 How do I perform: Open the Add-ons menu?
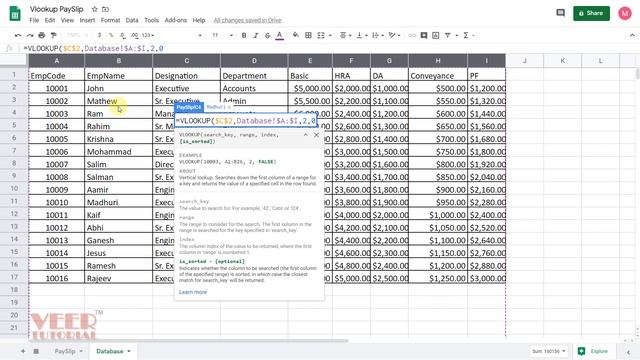(x=176, y=20)
